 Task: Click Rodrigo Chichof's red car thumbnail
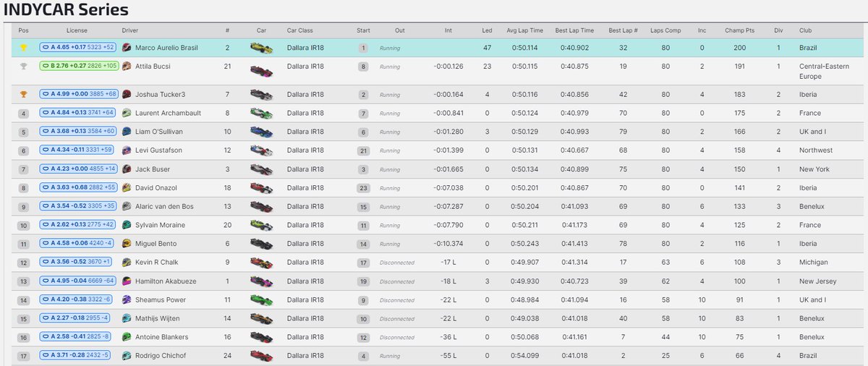pos(261,355)
